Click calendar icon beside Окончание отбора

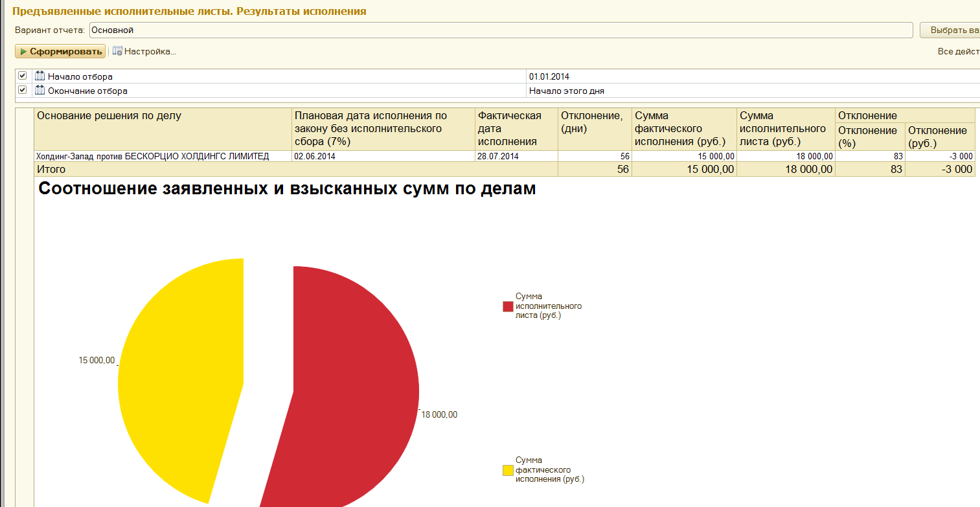tap(40, 90)
